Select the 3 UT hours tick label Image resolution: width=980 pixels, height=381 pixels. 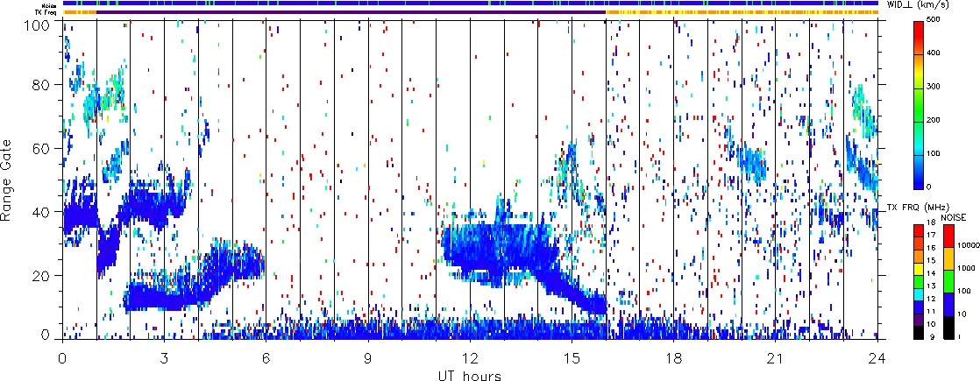coord(164,358)
